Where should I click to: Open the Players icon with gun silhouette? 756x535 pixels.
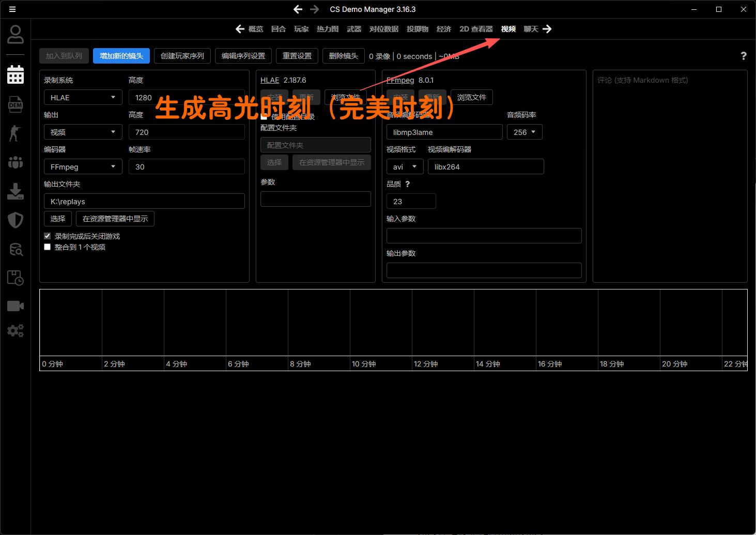15,133
